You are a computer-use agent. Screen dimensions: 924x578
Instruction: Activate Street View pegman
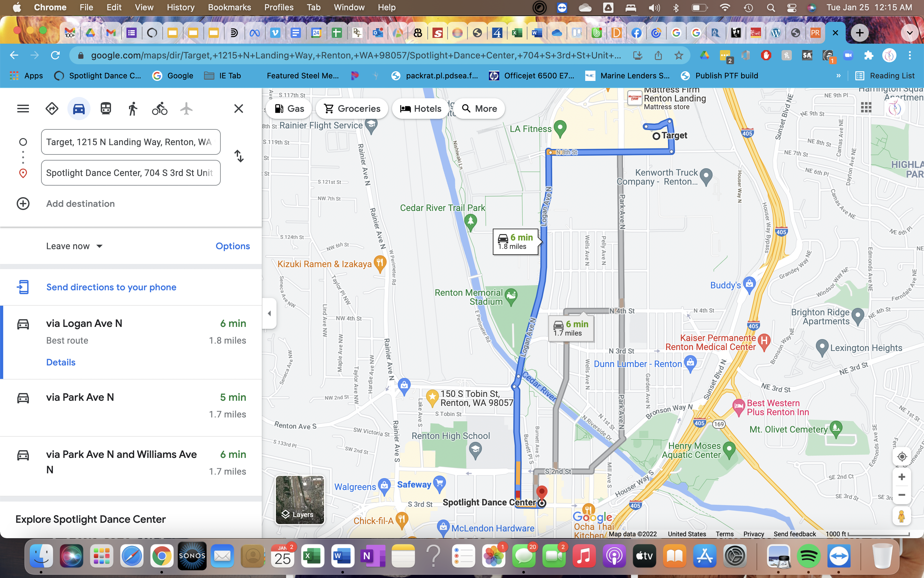tap(902, 516)
